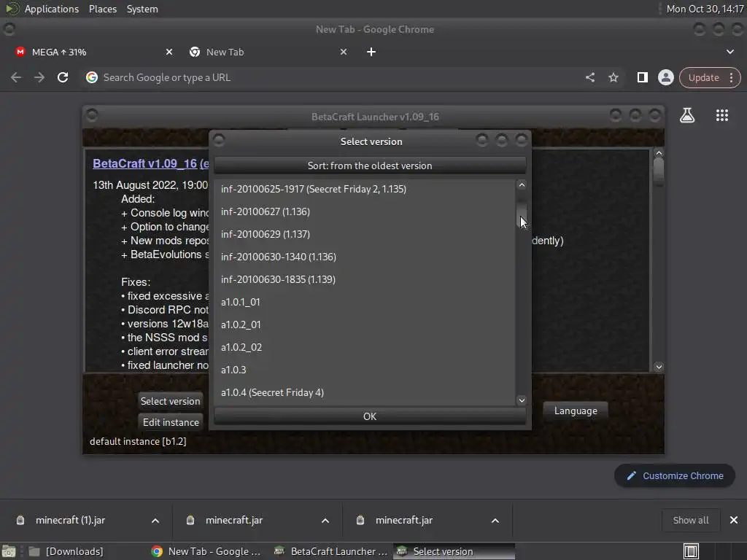Click the Select version taskbar entry

tap(454, 551)
